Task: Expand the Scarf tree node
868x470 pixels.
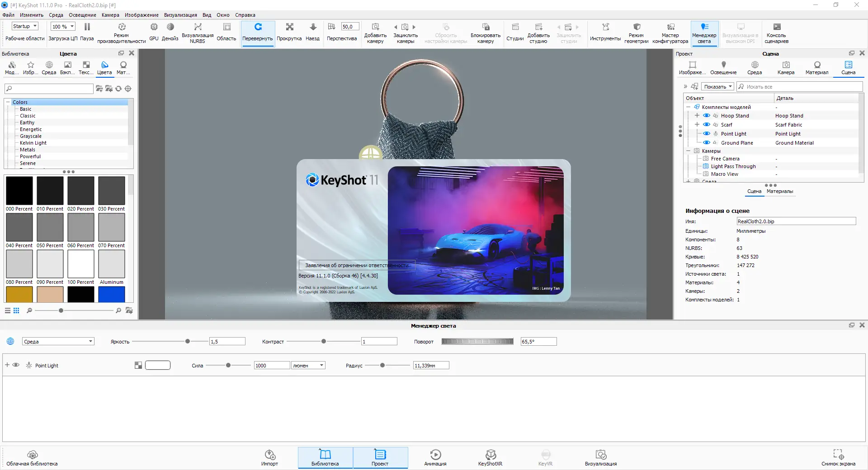Action: pos(697,125)
